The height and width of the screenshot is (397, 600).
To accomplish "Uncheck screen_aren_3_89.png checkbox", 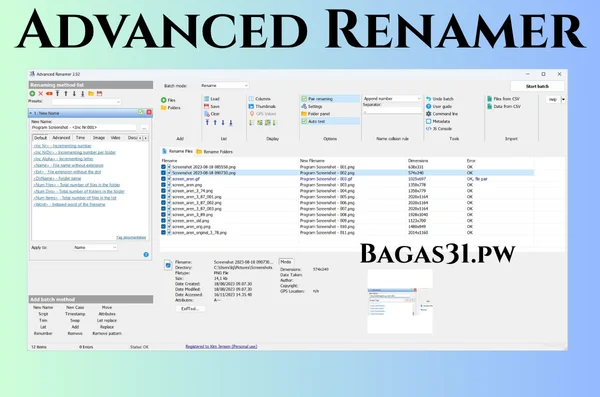I will click(164, 215).
